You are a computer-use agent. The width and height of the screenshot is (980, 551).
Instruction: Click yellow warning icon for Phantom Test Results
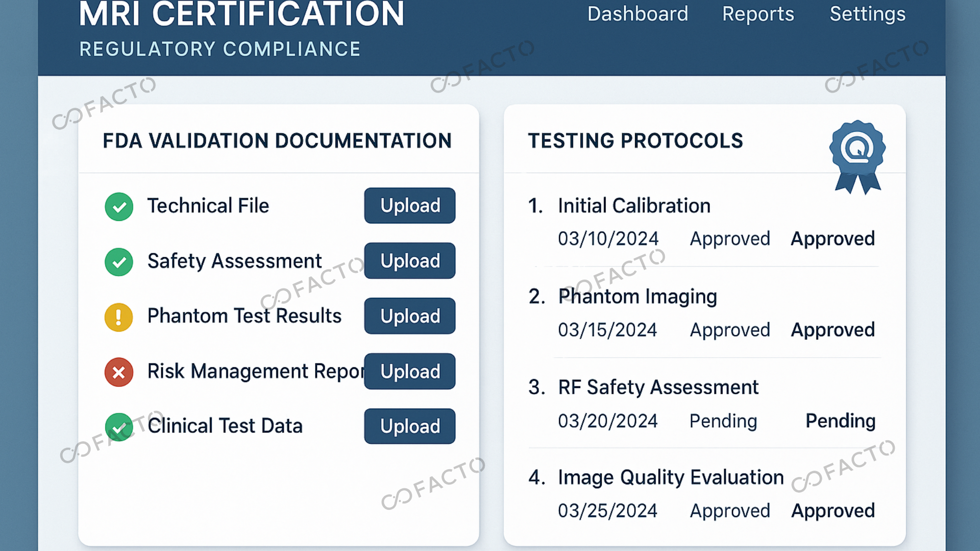[119, 317]
